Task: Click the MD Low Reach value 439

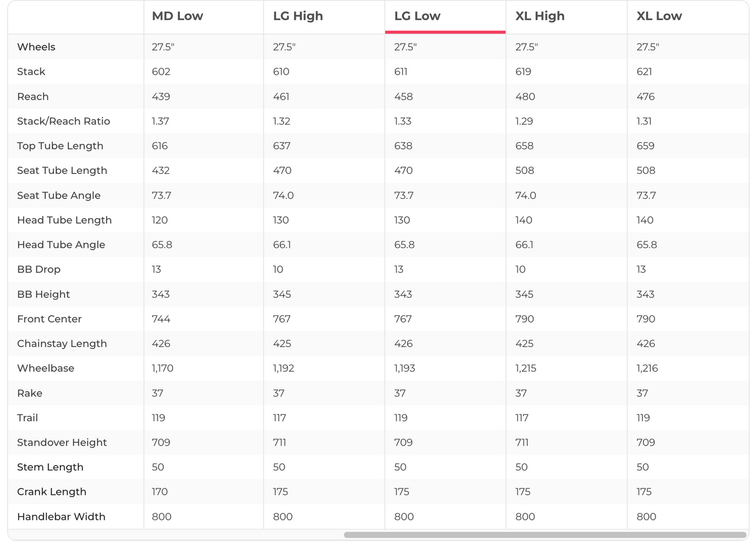Action: [161, 97]
